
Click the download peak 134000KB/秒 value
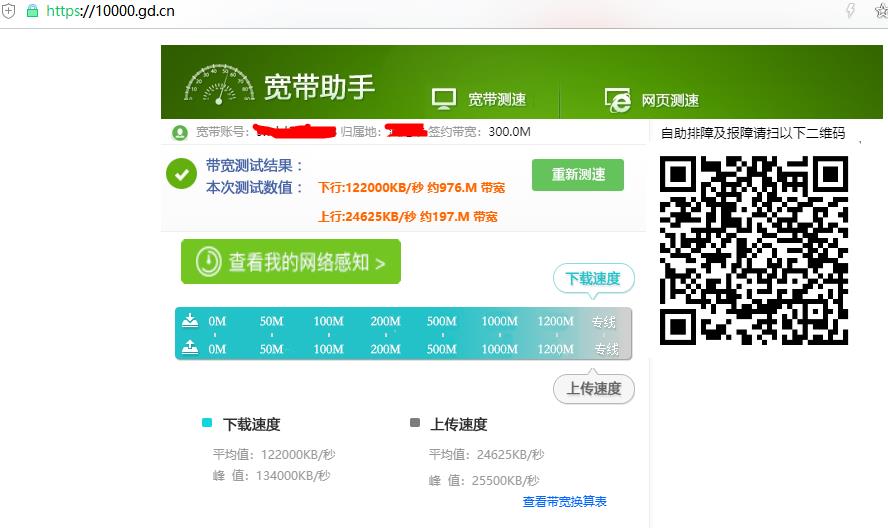pyautogui.click(x=293, y=475)
